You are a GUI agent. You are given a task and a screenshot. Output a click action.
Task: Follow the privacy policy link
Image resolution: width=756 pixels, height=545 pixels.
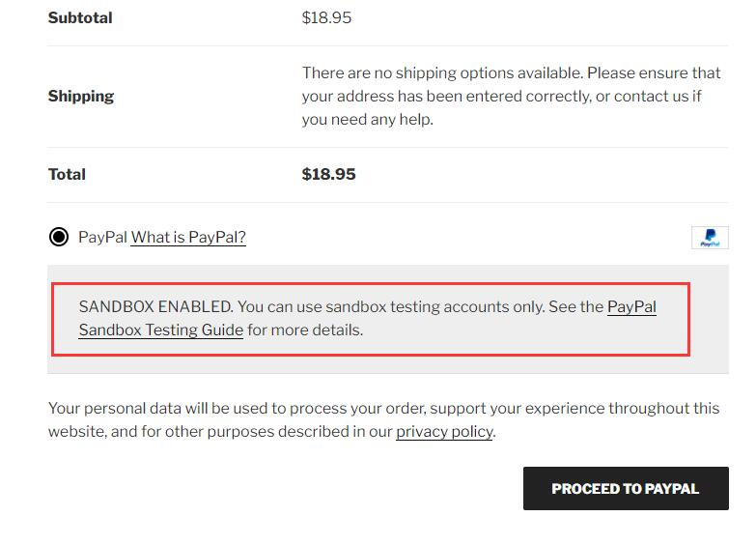click(x=444, y=432)
